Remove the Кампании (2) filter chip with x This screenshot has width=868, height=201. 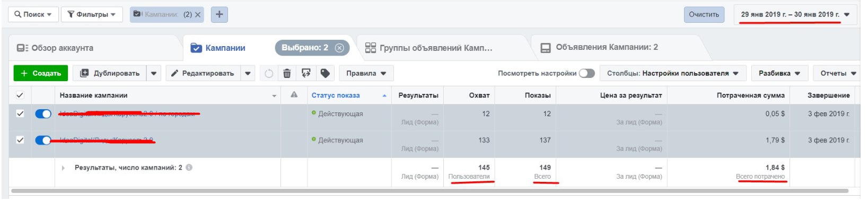point(198,15)
